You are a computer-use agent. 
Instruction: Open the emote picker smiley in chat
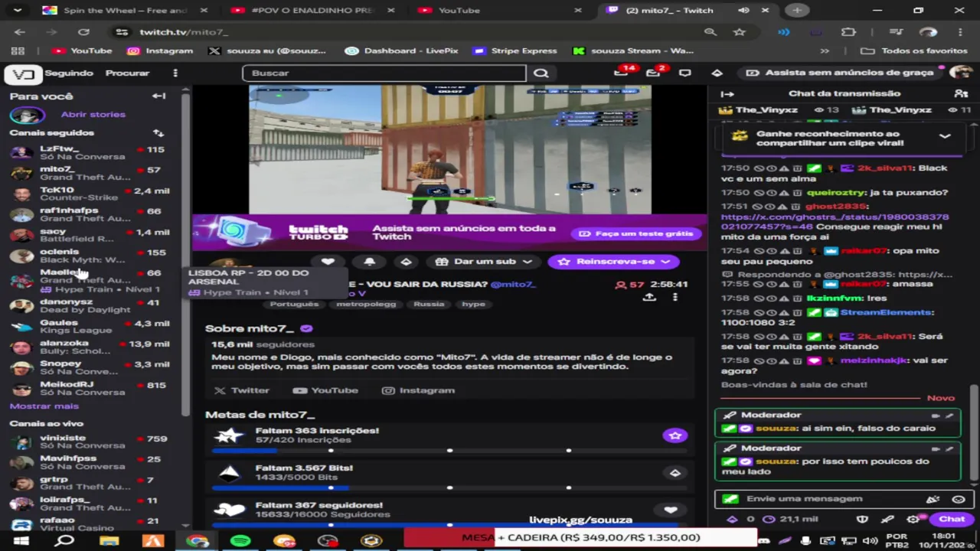coord(958,499)
